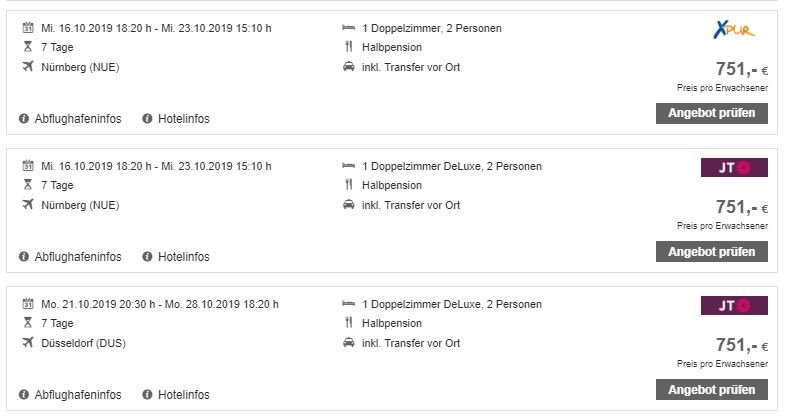Open Abflughafeninfos in Düsseldorf offer
The height and width of the screenshot is (417, 785).
point(78,394)
